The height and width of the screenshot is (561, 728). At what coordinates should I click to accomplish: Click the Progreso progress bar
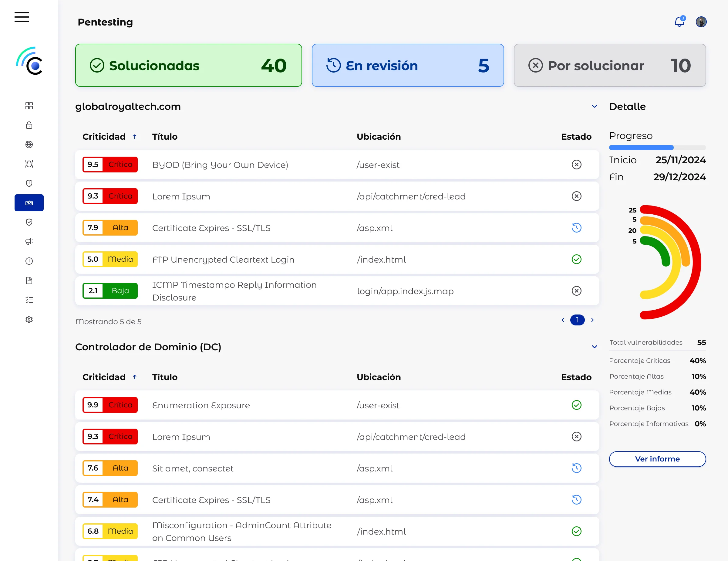point(657,148)
